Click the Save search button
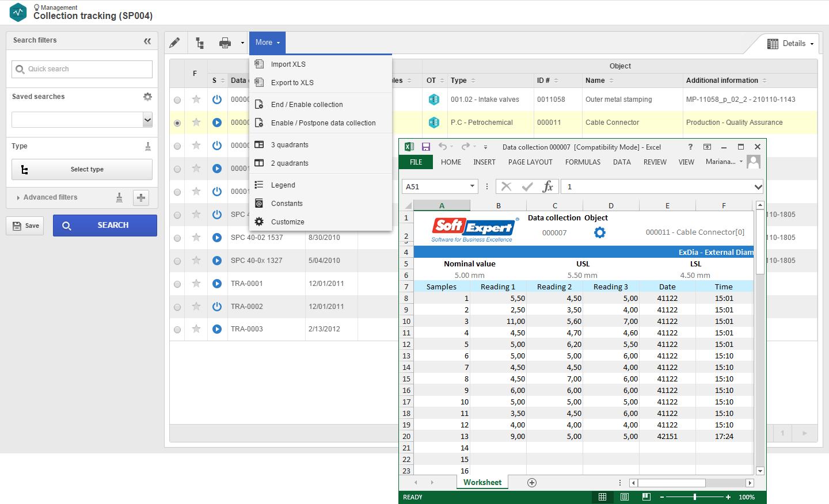 tap(25, 226)
